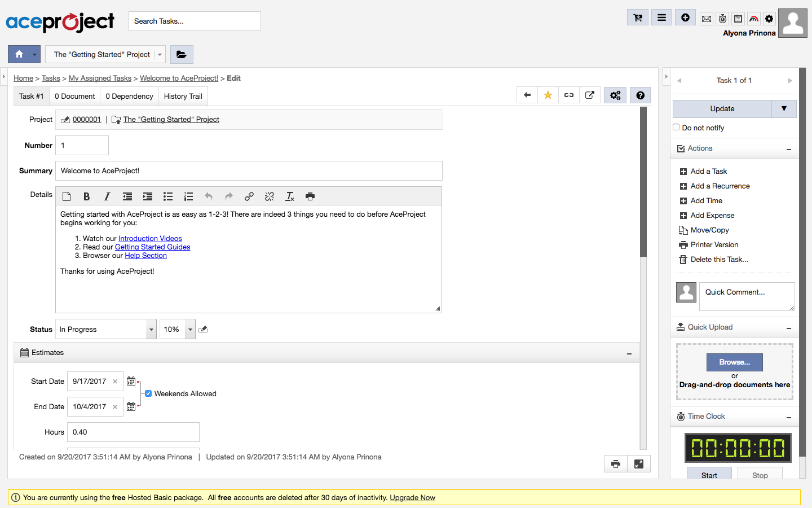Viewport: 812px width, 508px height.
Task: Open the shopping cart icon
Action: [638, 17]
